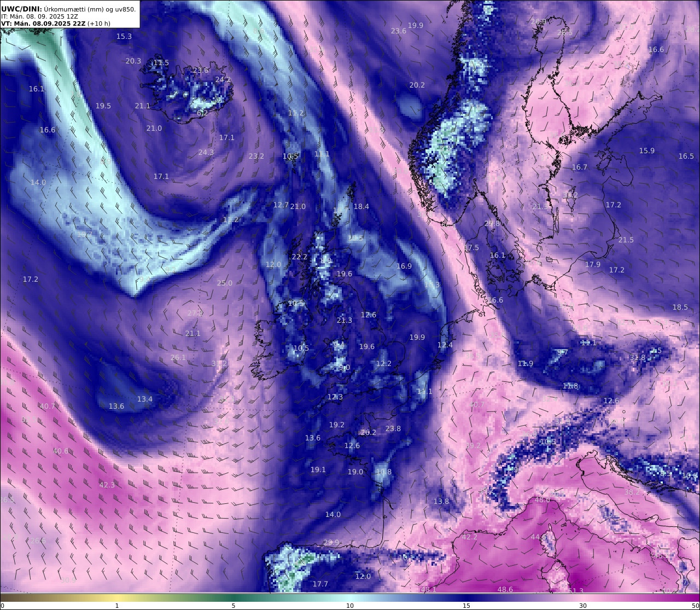Click the 12.2 value label
The image size is (700, 610).
tap(384, 364)
